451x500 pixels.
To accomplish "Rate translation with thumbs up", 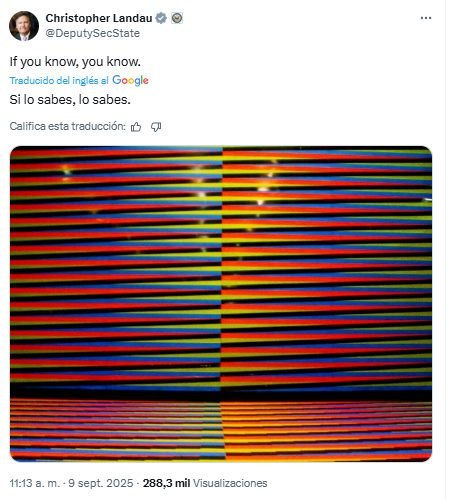I will click(136, 127).
